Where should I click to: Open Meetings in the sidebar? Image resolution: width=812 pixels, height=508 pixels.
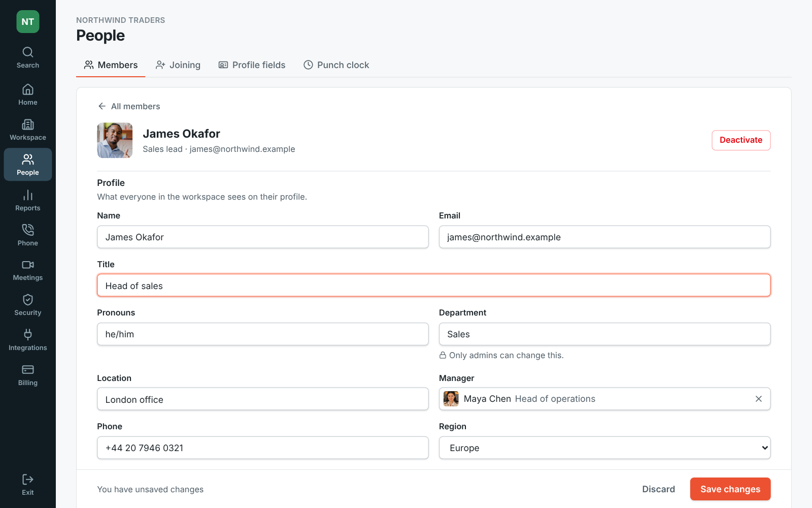28,270
